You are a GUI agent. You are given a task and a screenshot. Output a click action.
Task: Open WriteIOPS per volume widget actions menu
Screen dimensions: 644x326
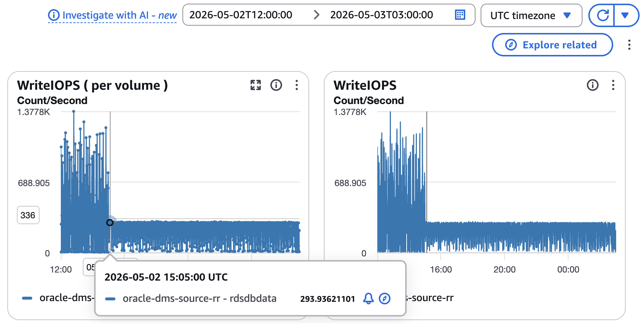pyautogui.click(x=297, y=85)
